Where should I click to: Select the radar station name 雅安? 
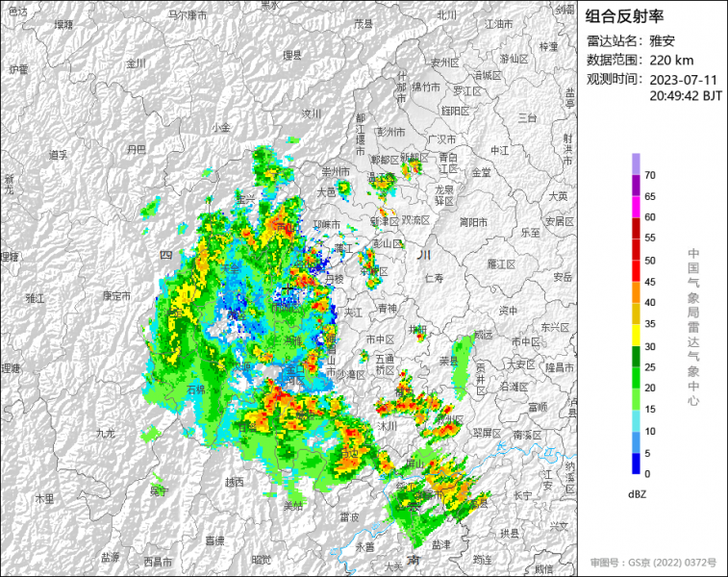pyautogui.click(x=663, y=40)
